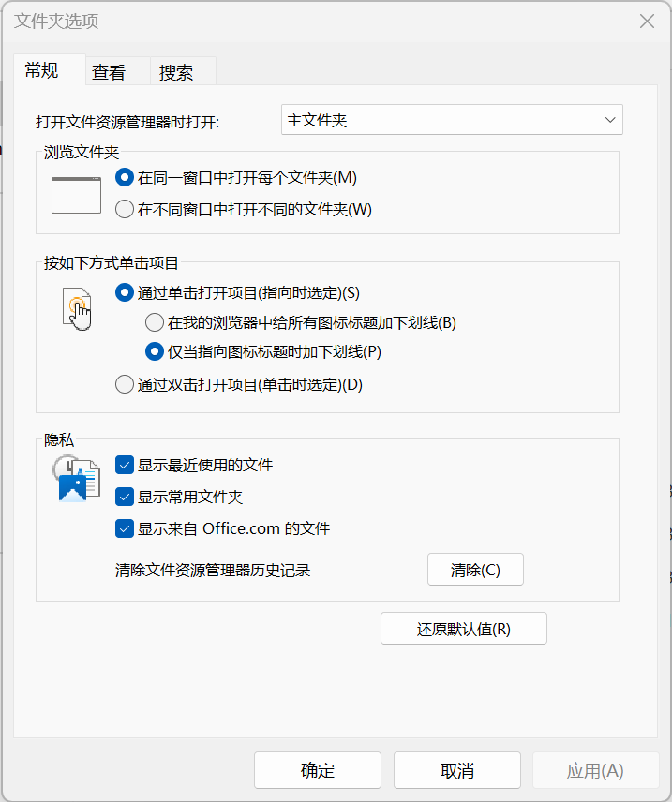
Task: Click the 取消 button
Action: 457,770
